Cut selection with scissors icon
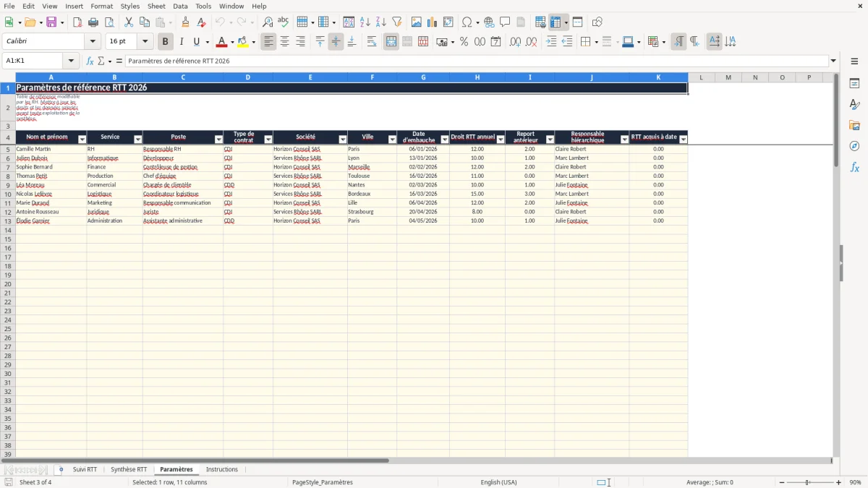 (x=128, y=22)
